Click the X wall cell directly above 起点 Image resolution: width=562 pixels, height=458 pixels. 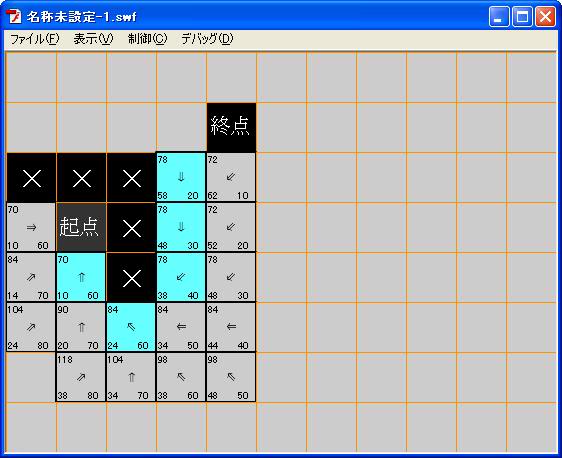[81, 178]
